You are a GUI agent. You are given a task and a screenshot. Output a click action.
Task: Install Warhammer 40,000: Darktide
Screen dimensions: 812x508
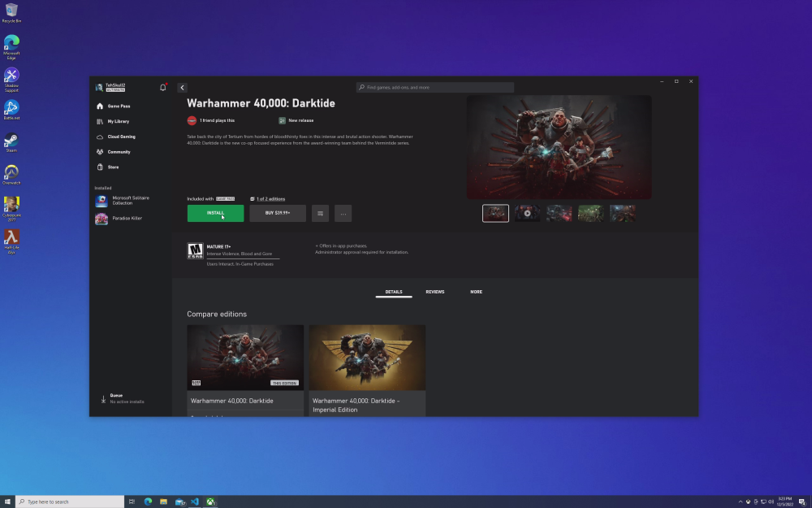coord(215,213)
